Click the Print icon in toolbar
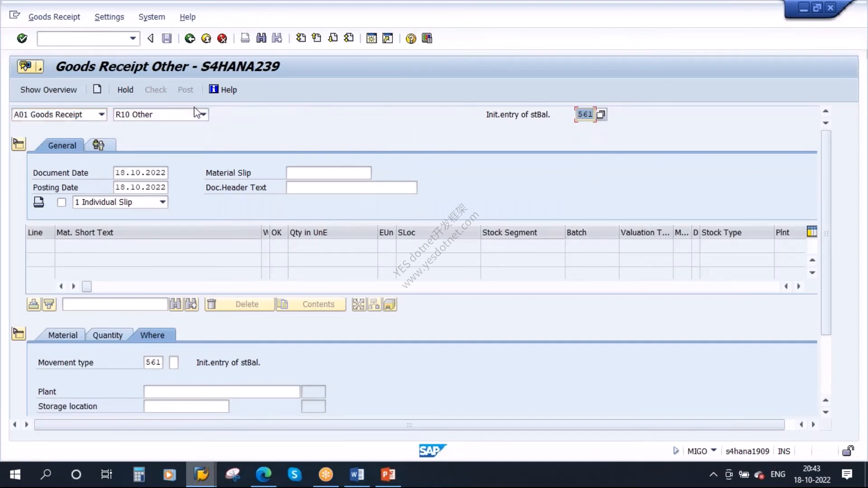 (x=245, y=38)
